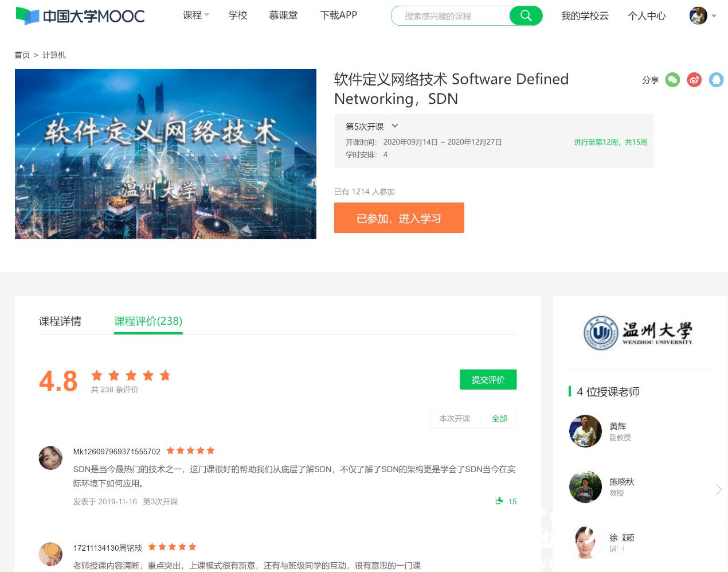The width and height of the screenshot is (728, 572).
Task: Click the green search magnifier button
Action: point(526,16)
